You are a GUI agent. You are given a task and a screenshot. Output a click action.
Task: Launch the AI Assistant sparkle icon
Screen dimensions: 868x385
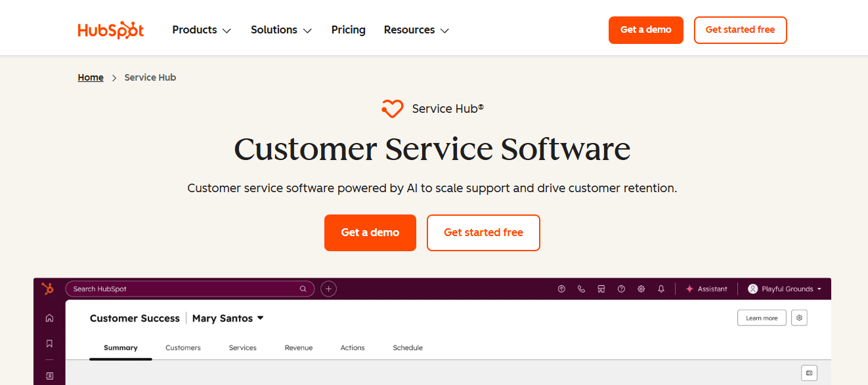(690, 289)
